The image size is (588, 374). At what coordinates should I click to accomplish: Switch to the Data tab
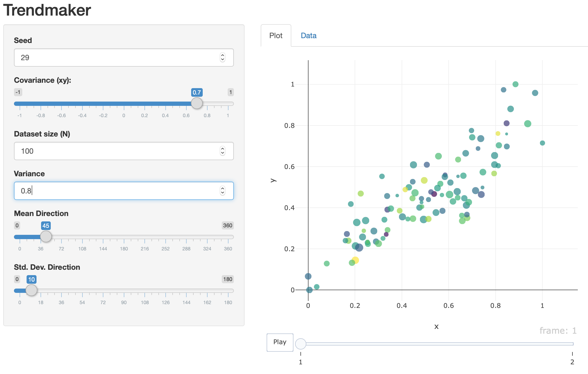coord(308,35)
